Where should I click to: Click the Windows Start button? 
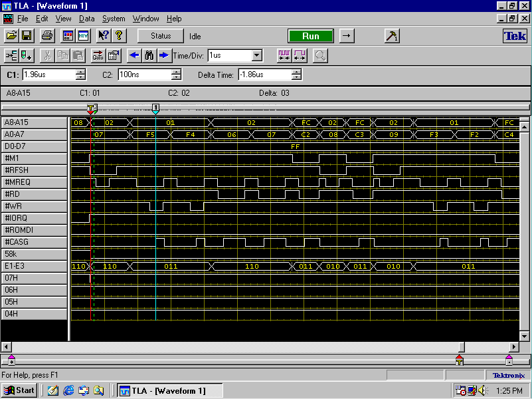click(19, 390)
